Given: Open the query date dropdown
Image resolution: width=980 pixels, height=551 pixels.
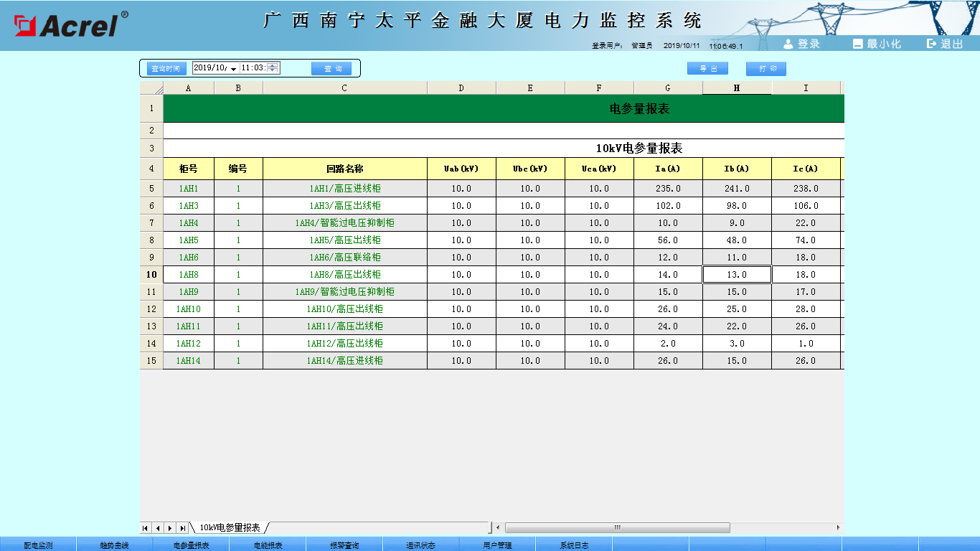Looking at the screenshot, I should (x=233, y=69).
